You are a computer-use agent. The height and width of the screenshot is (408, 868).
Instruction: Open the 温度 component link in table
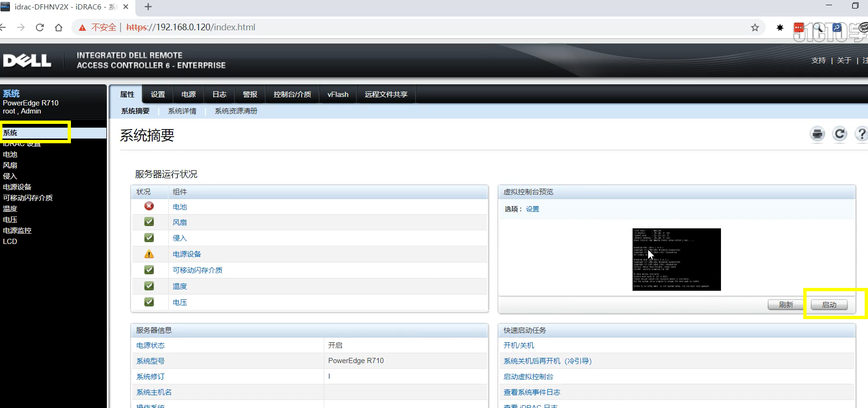pos(180,286)
